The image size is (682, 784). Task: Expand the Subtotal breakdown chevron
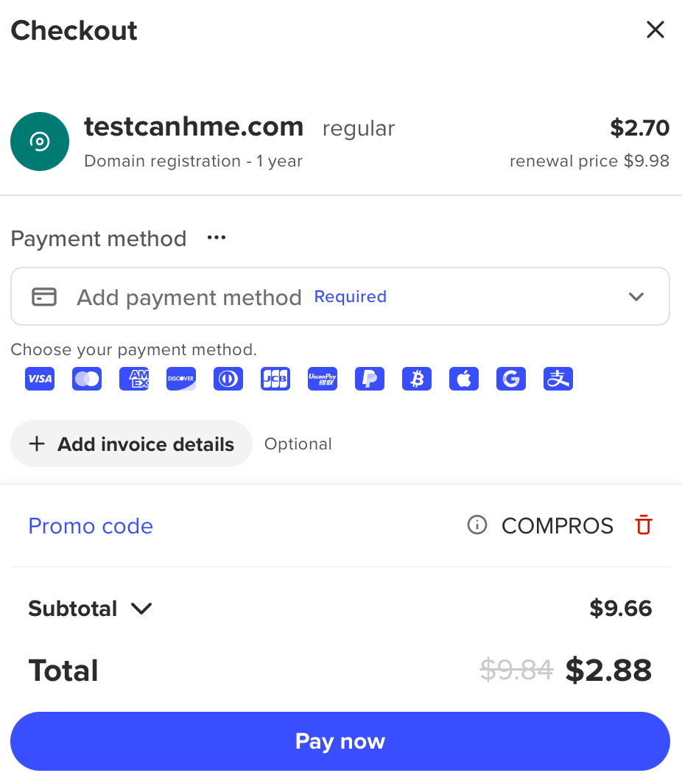point(141,609)
